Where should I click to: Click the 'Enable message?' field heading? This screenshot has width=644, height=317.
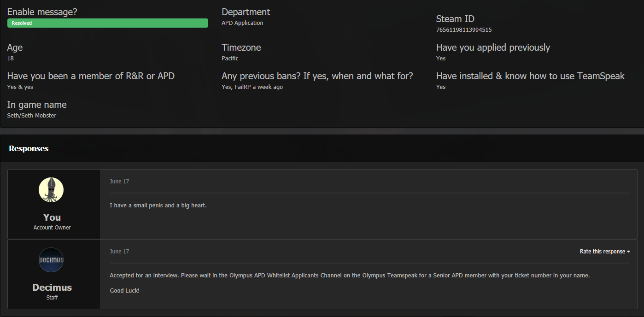point(42,12)
